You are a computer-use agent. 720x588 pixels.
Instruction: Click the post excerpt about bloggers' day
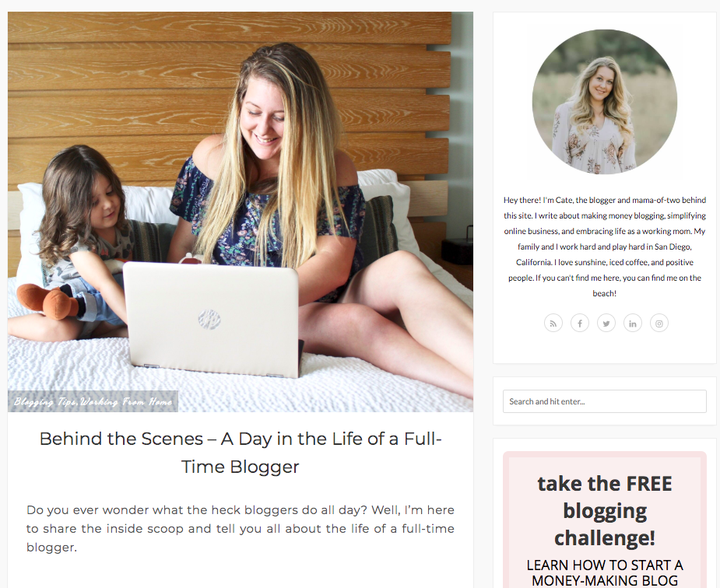point(241,528)
